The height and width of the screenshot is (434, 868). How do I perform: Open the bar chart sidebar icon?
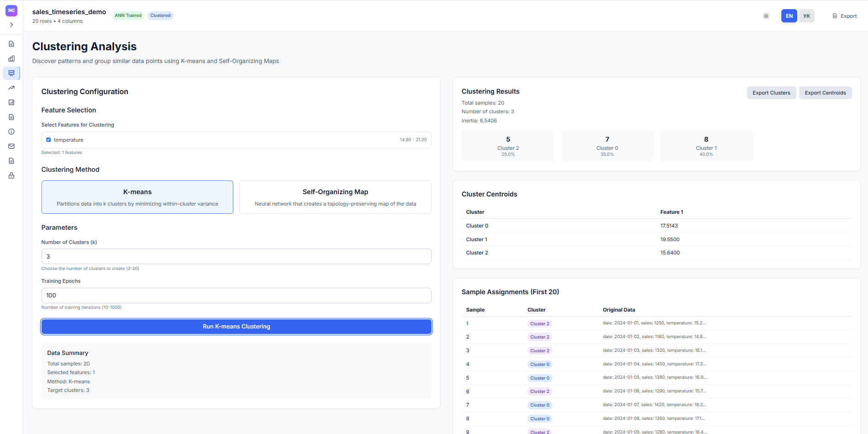click(11, 58)
